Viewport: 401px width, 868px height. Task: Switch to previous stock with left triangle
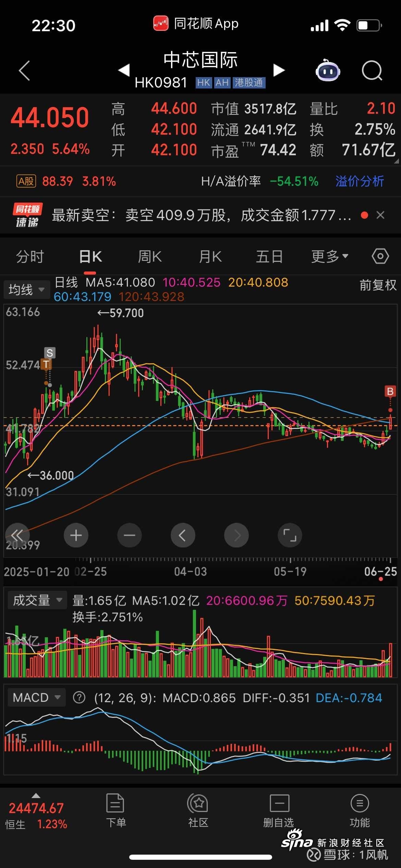pos(124,70)
